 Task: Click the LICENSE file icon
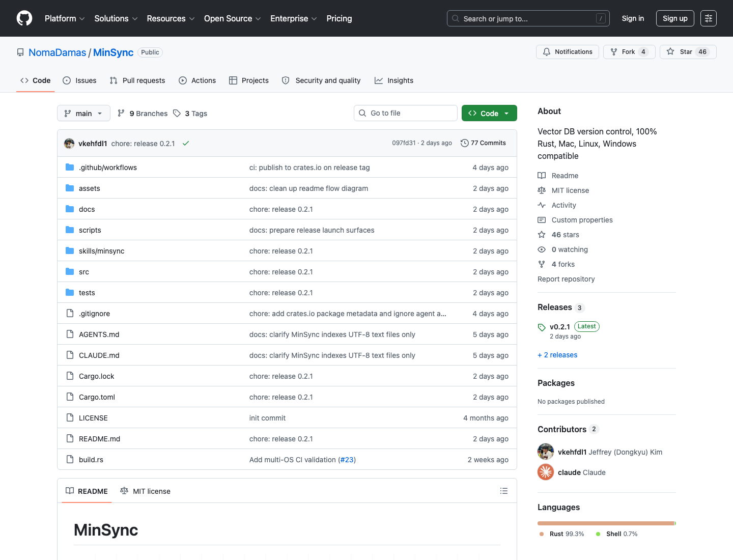[70, 418]
